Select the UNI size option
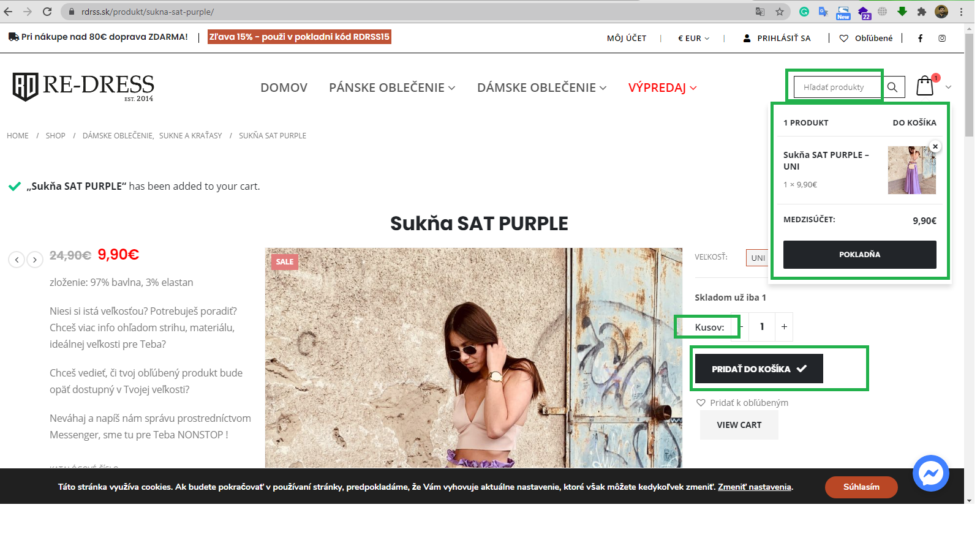980x551 pixels. click(758, 258)
